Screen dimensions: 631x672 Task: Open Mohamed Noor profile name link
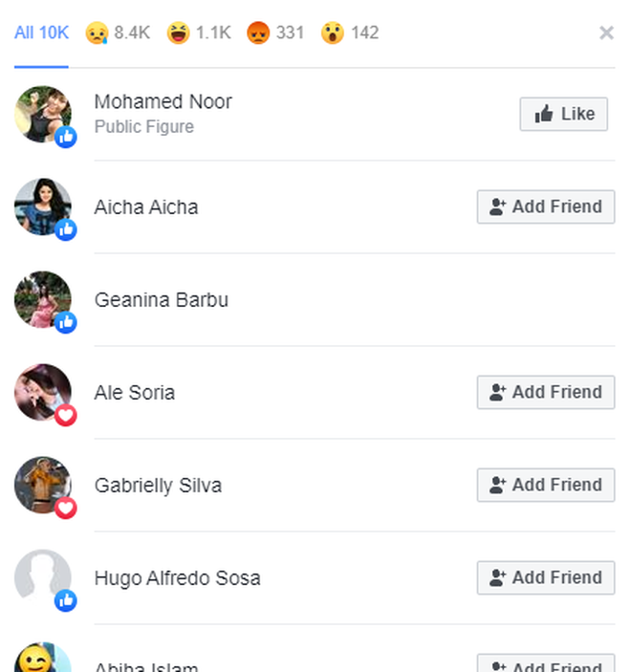point(163,101)
